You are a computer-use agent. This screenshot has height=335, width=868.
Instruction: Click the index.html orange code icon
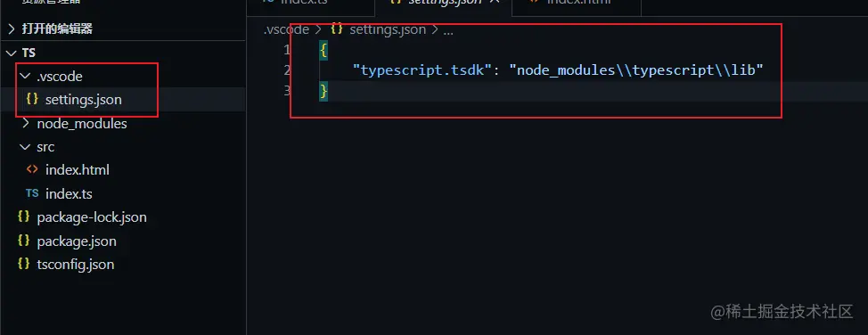click(32, 170)
